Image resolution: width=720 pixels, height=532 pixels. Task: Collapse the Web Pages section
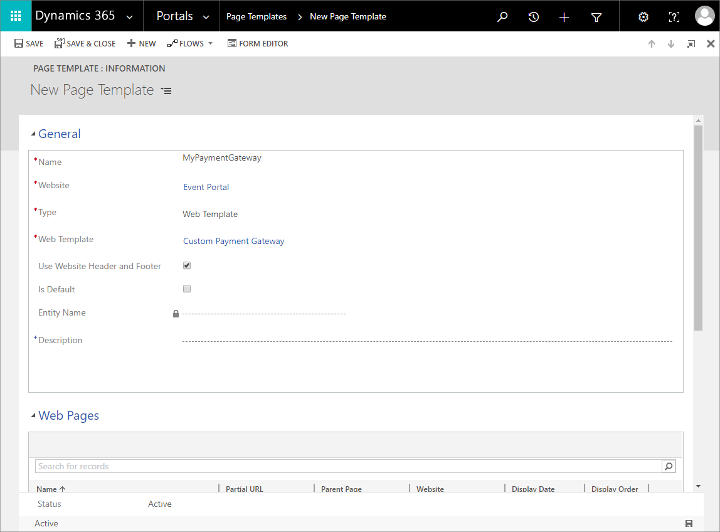tap(33, 415)
